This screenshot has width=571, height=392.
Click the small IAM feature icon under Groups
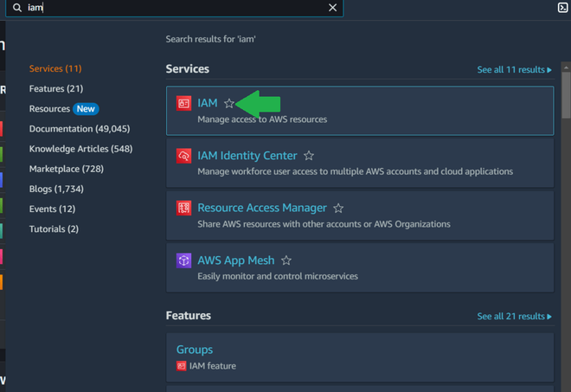point(181,366)
